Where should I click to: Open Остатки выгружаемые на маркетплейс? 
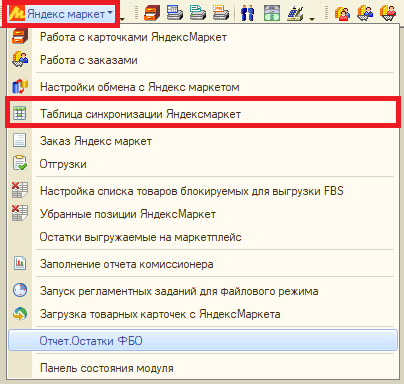pyautogui.click(x=203, y=237)
